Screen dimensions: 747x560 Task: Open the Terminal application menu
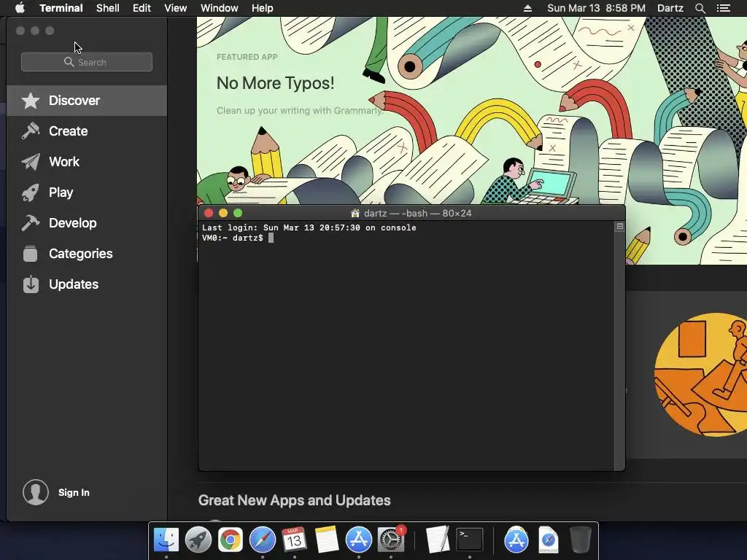click(61, 8)
